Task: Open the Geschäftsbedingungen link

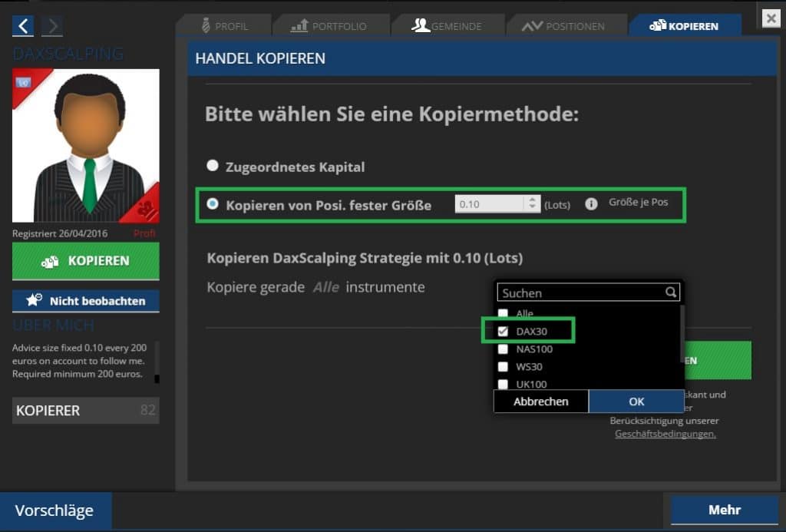Action: 665,434
